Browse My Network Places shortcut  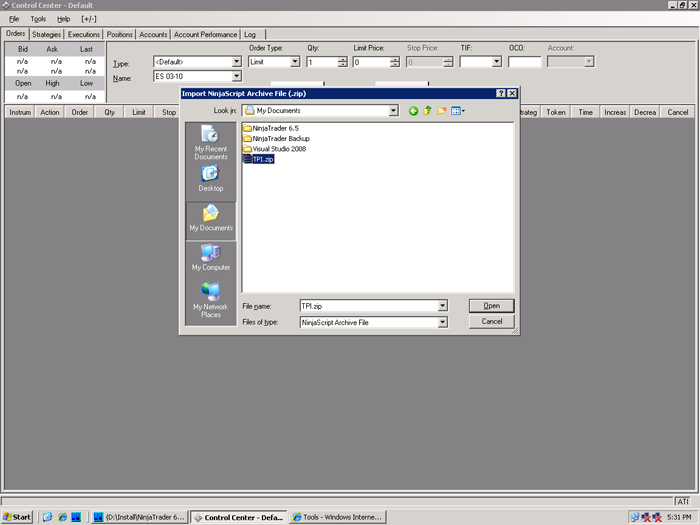click(210, 299)
